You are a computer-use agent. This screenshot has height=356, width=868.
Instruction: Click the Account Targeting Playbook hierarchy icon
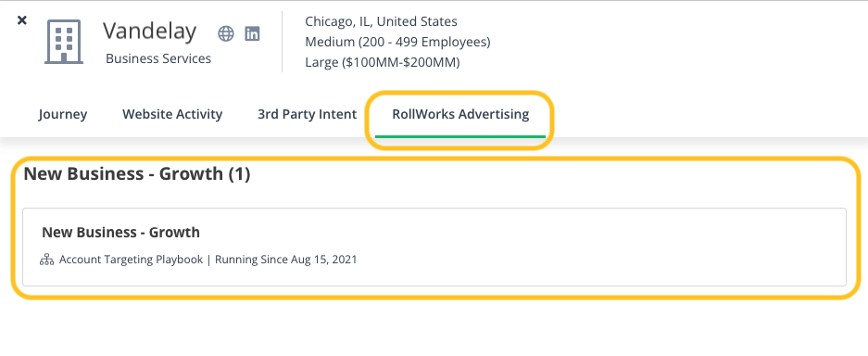point(47,259)
